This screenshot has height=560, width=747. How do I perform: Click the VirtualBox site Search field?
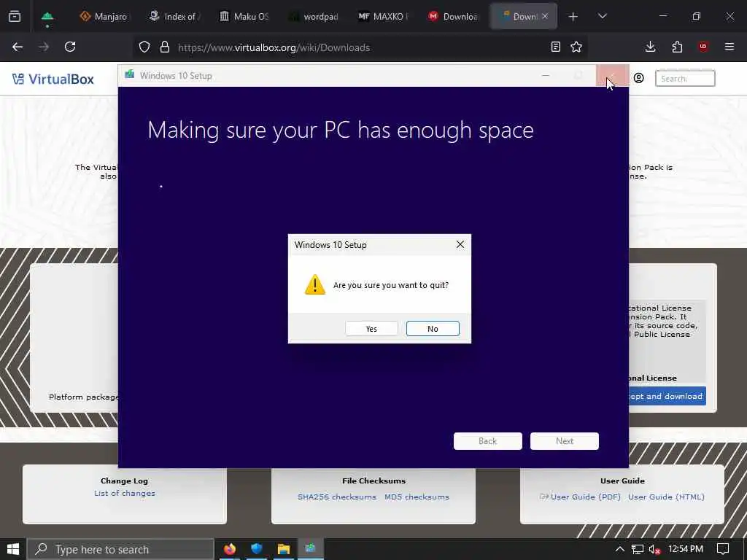point(685,79)
